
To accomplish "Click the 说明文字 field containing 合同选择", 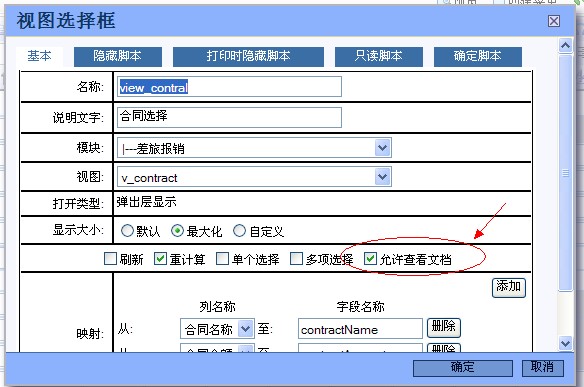I will click(229, 117).
